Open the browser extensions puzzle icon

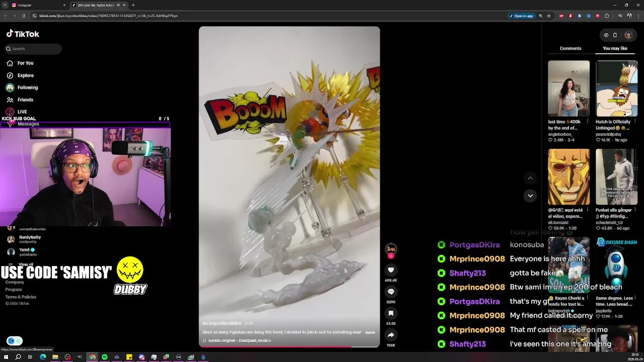pos(607,16)
